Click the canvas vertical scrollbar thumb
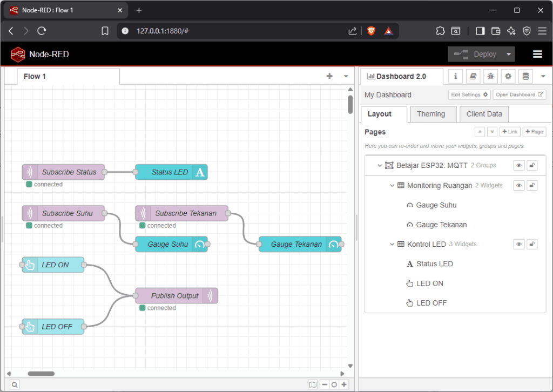This screenshot has width=553, height=392. coord(350,105)
